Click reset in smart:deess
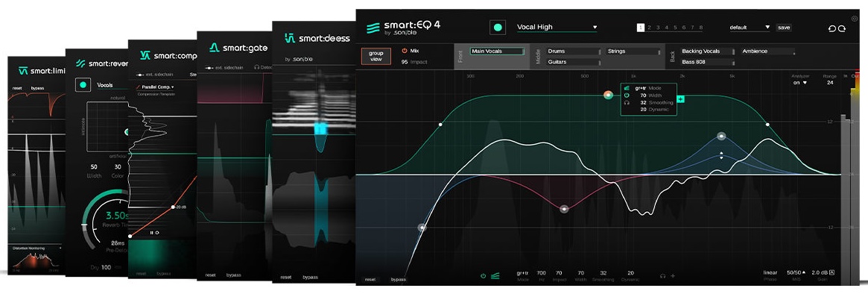 coord(286,277)
